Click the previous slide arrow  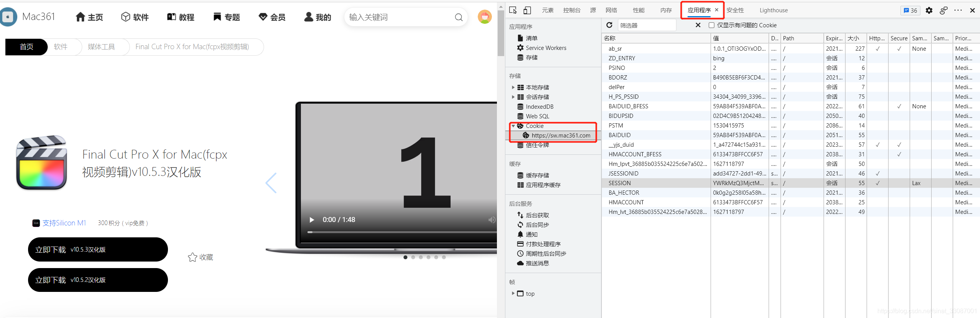coord(271,183)
